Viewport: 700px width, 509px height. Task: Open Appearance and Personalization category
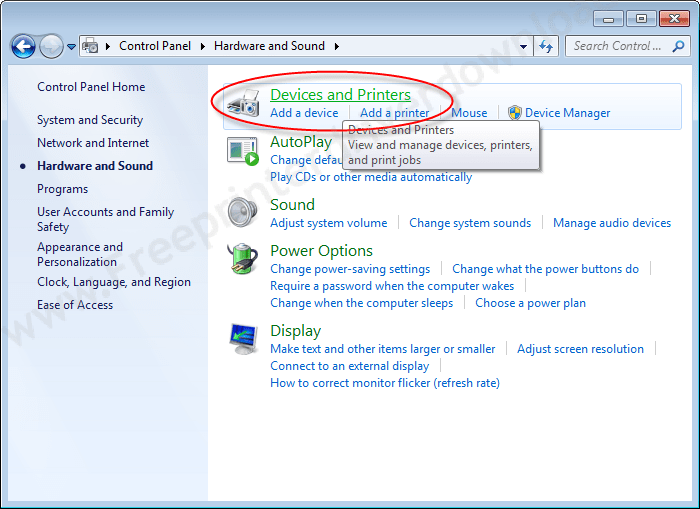(80, 254)
